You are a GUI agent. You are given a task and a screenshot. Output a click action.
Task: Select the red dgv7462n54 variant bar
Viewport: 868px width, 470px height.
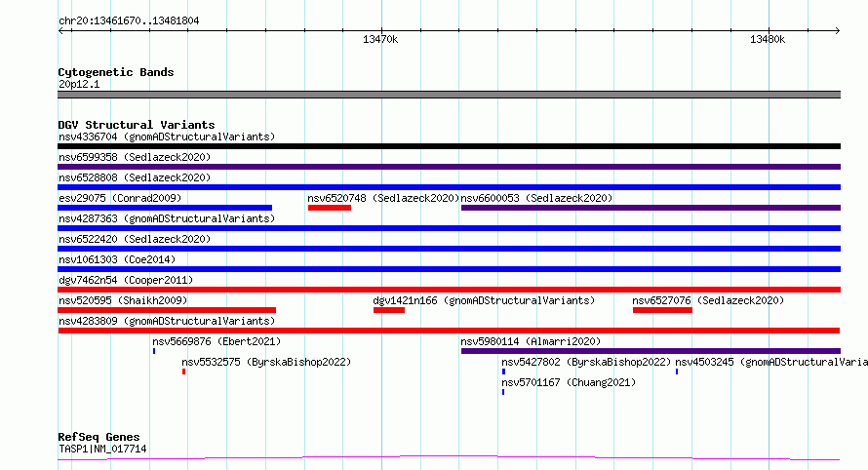(x=449, y=290)
